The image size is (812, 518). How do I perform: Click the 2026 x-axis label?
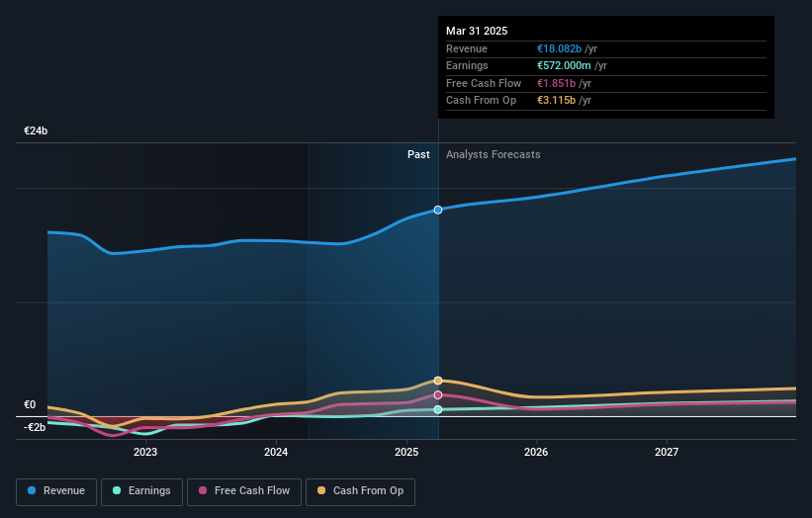tap(536, 452)
